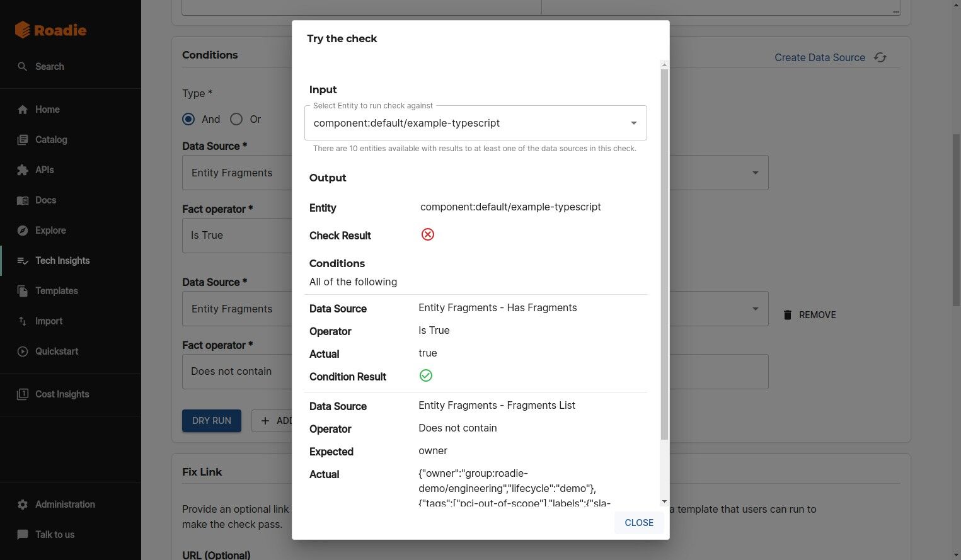
Task: Click the Talk to us chat icon
Action: [x=23, y=535]
